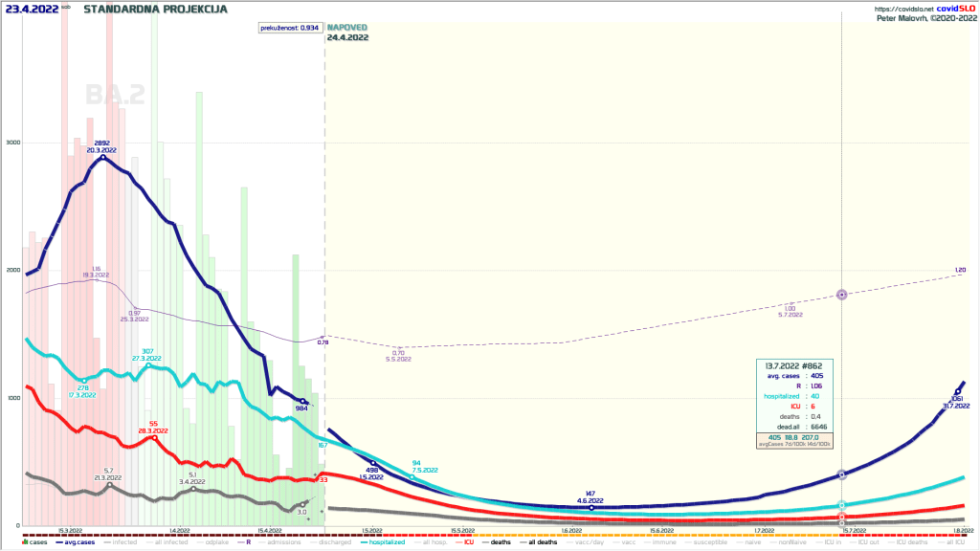
Task: Select the hospitalized 94 point on 7.5.2022
Action: [412, 476]
